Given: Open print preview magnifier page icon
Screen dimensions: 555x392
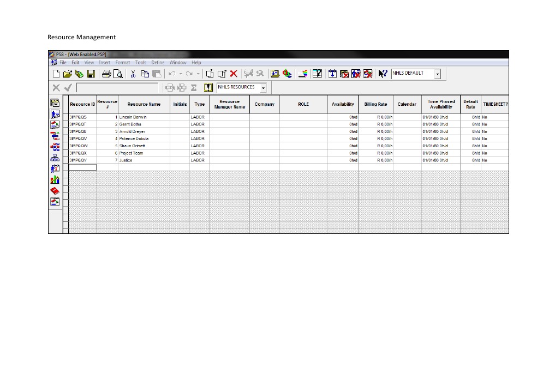Looking at the screenshot, I should click(x=118, y=74).
